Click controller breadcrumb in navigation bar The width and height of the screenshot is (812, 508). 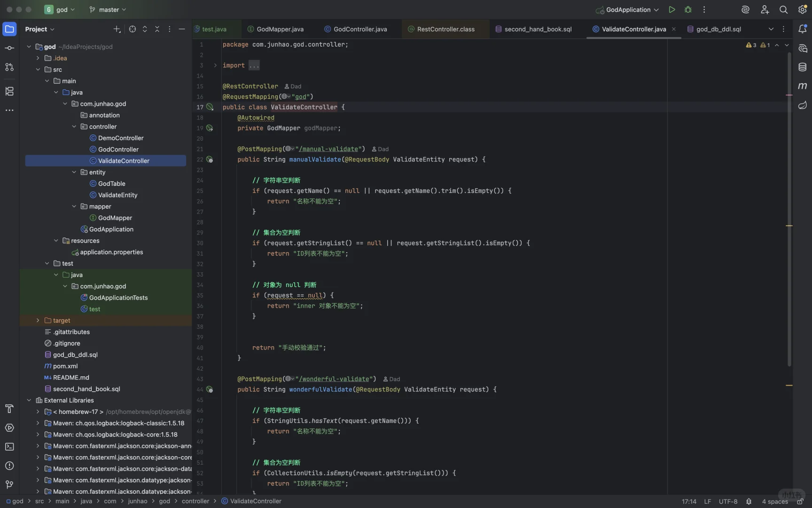coord(195,501)
